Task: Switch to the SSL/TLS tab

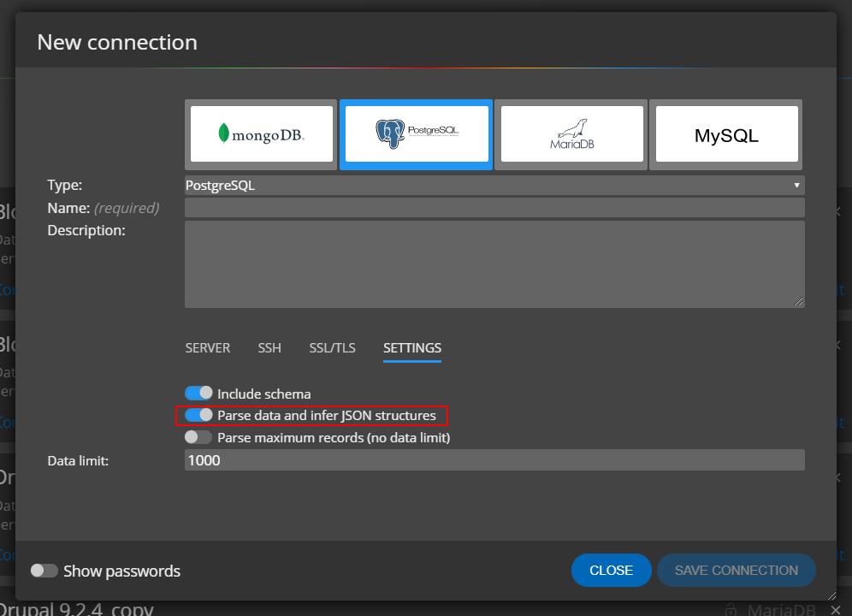Action: pos(332,348)
